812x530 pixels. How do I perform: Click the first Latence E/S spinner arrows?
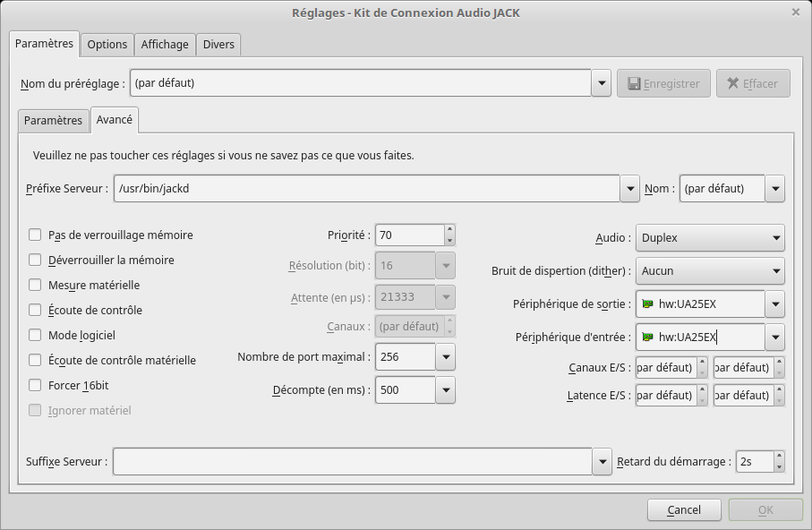tap(702, 396)
